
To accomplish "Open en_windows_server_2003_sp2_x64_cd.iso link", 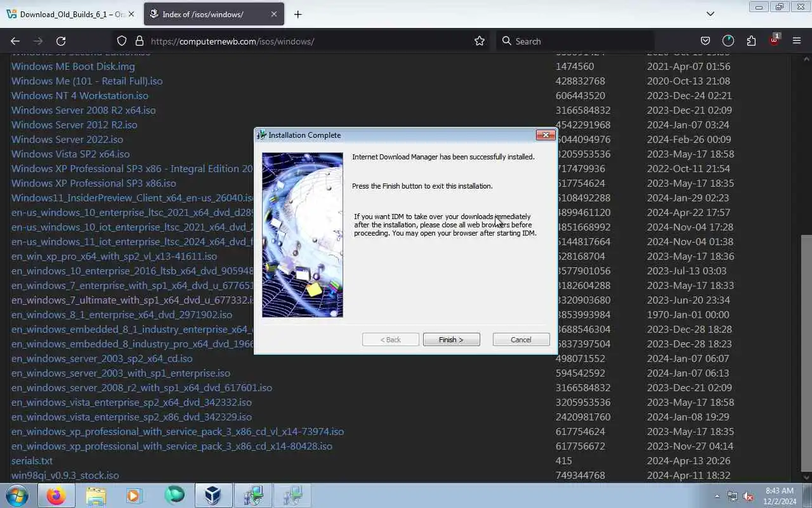I will [x=101, y=358].
